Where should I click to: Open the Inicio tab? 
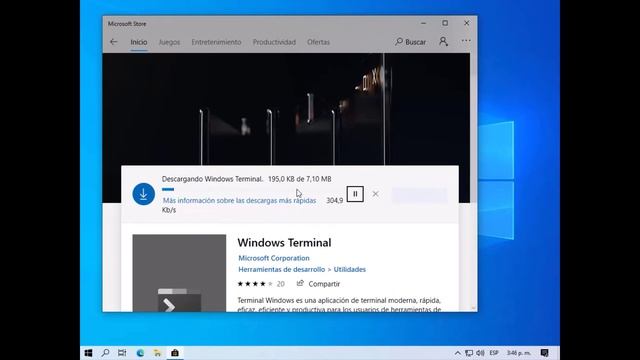139,42
